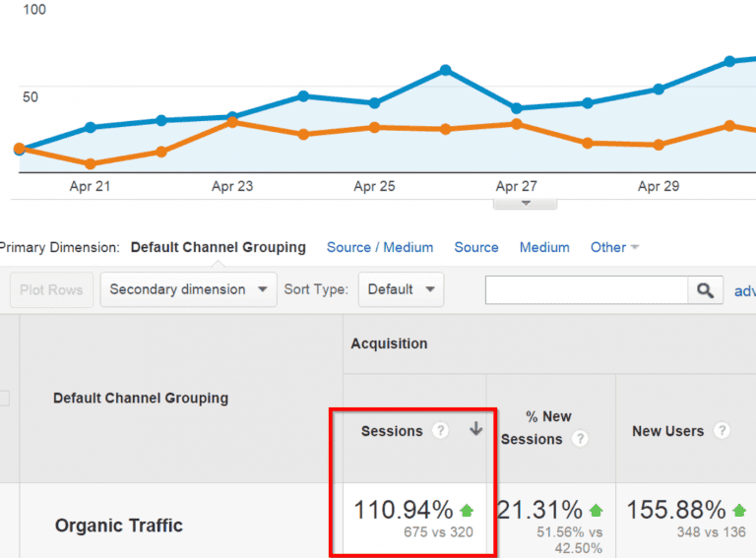Click the Organic Traffic channel row
This screenshot has width=756, height=558.
coord(119,526)
